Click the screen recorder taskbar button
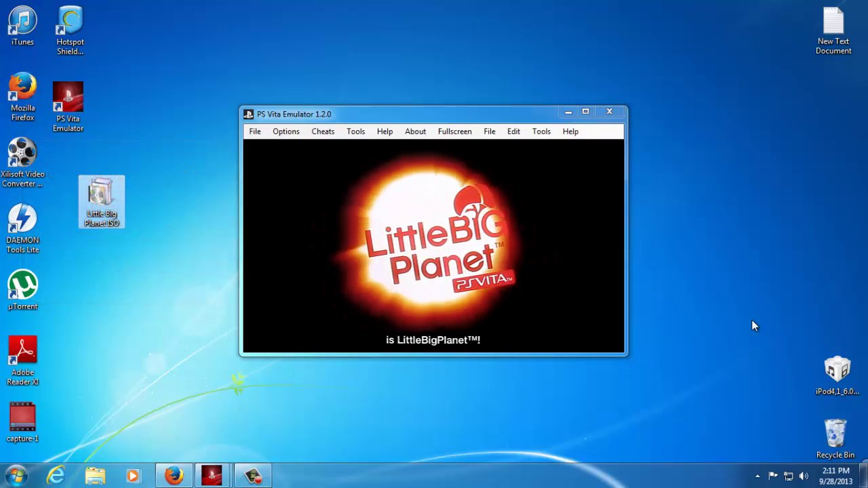 coord(253,476)
